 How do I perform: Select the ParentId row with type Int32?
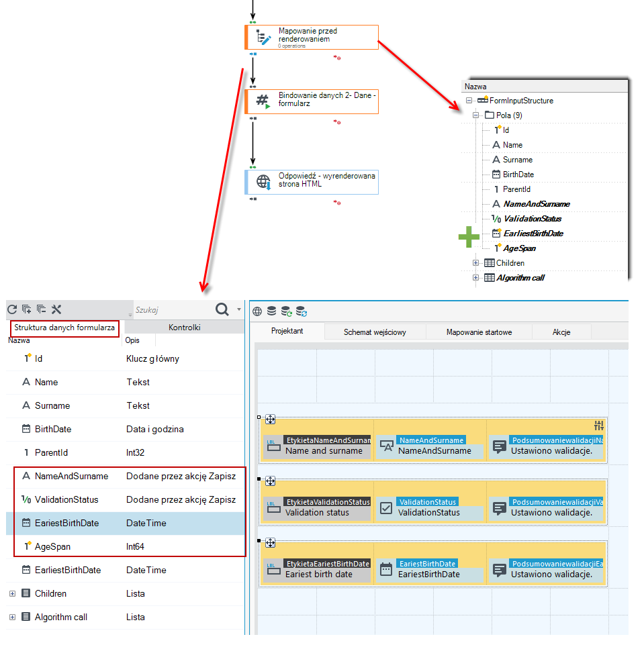point(125,453)
